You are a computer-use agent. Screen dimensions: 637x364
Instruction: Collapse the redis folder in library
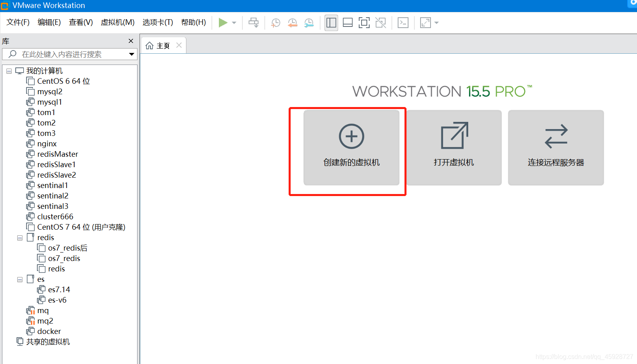(20, 238)
